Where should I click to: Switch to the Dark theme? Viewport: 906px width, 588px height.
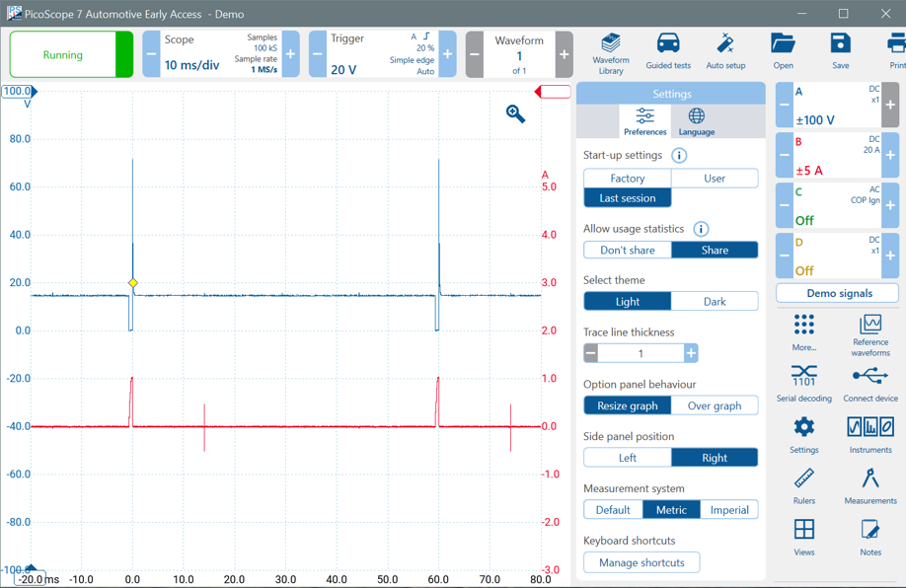coord(715,302)
